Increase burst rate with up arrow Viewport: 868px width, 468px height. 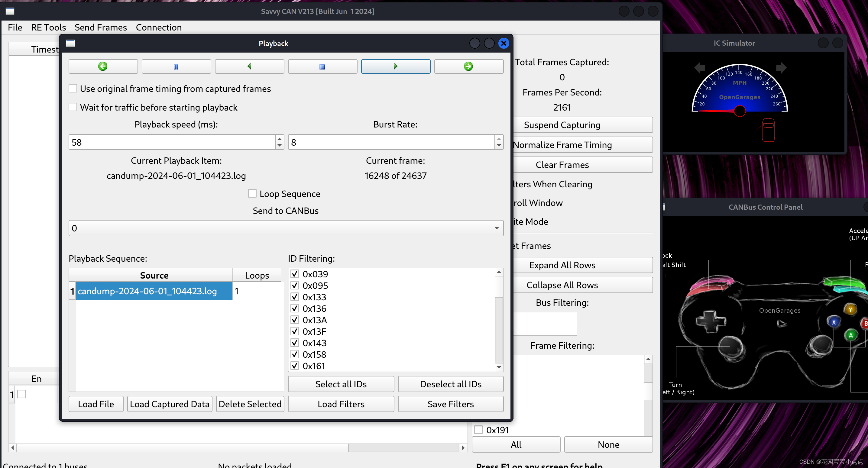(x=499, y=139)
